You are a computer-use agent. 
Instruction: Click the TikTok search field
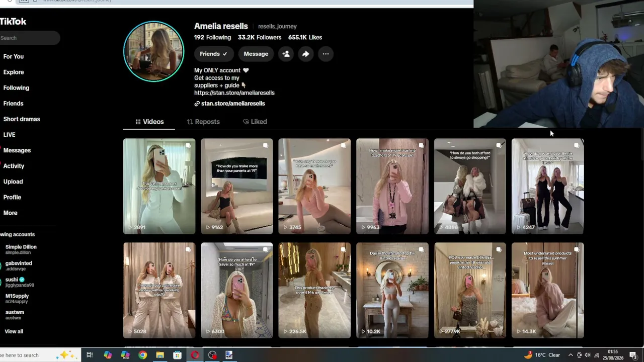pyautogui.click(x=30, y=38)
